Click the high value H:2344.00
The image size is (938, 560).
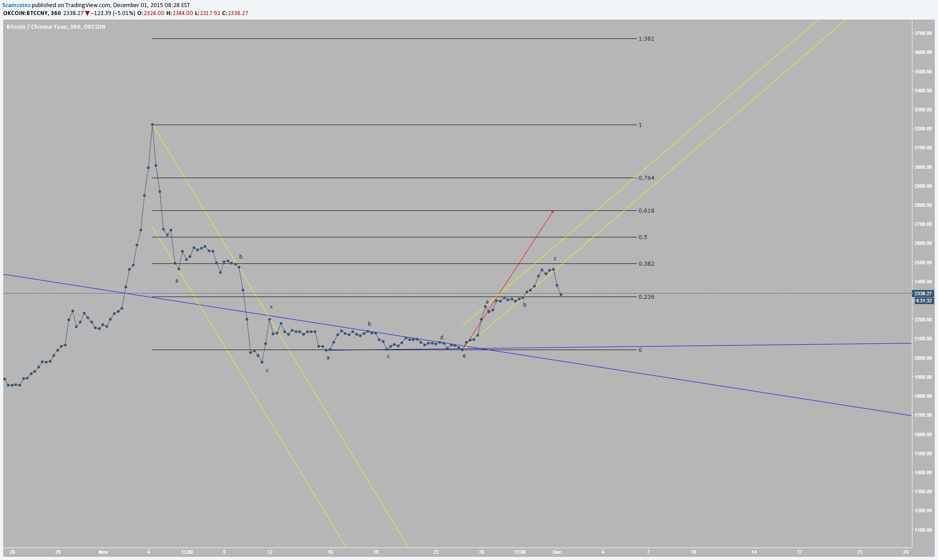point(180,13)
